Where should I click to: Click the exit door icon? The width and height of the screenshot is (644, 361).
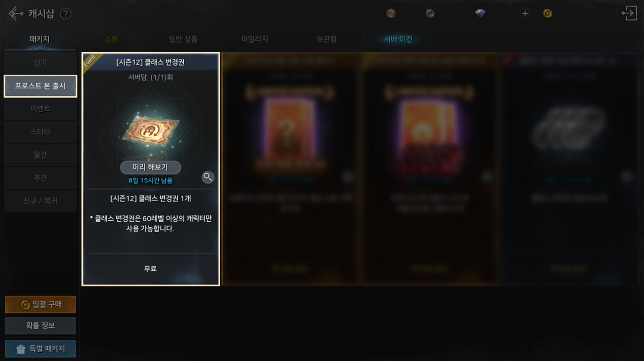[629, 14]
